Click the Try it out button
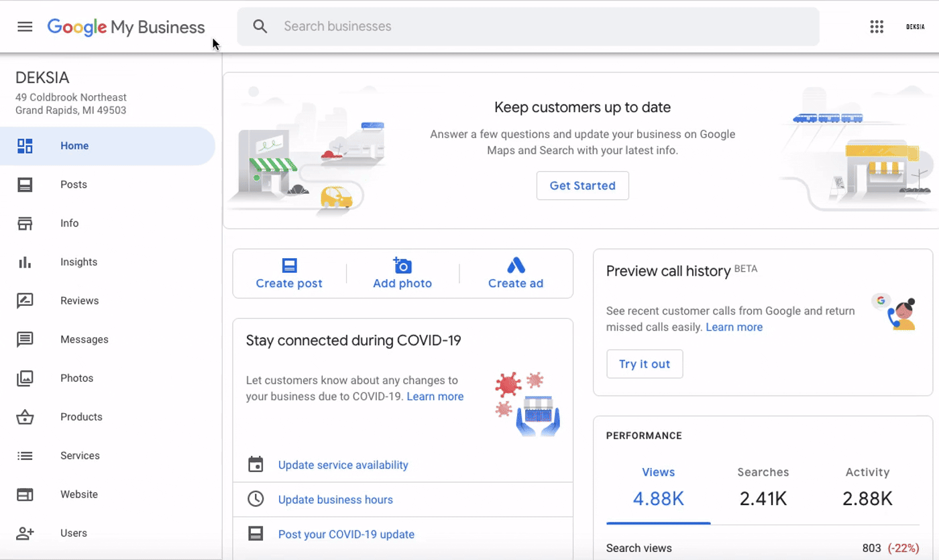 [x=645, y=364]
